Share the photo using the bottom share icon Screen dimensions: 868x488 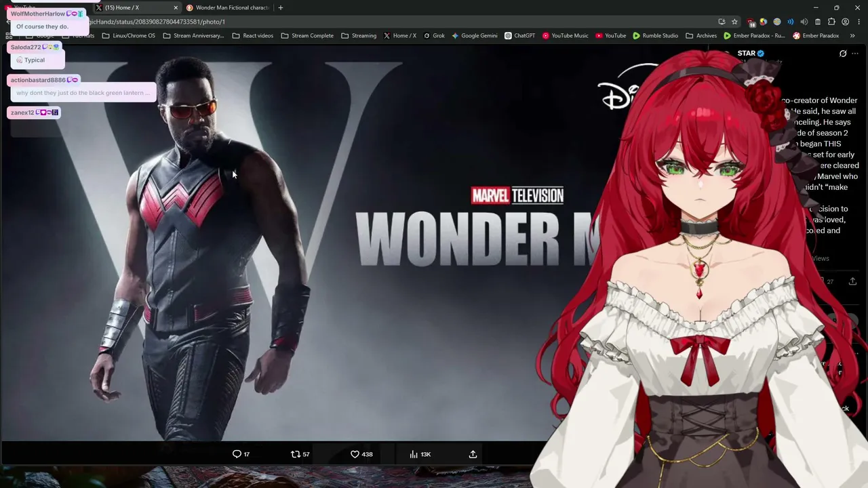click(473, 454)
